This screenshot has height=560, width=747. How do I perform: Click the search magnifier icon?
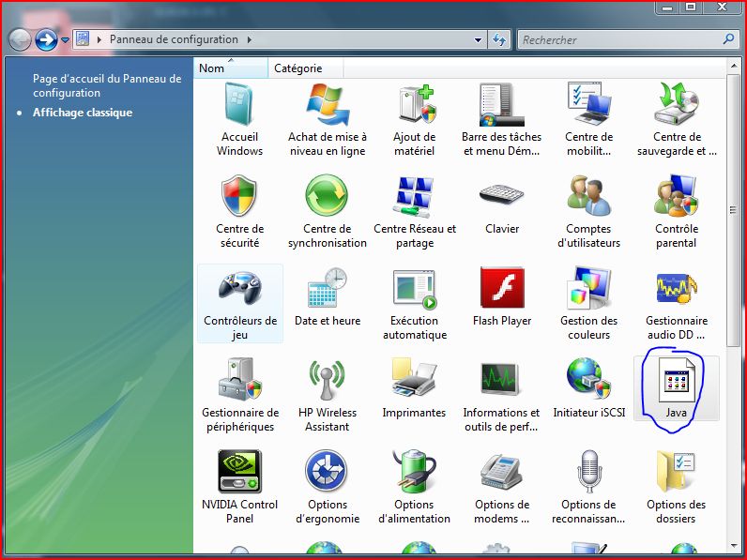pos(728,39)
